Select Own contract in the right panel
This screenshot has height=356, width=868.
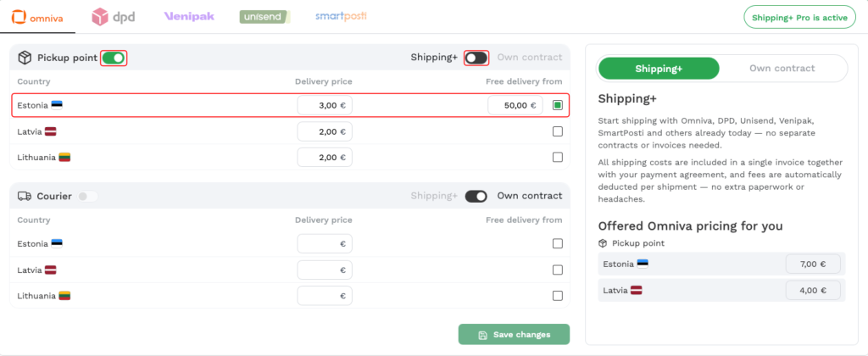[782, 68]
